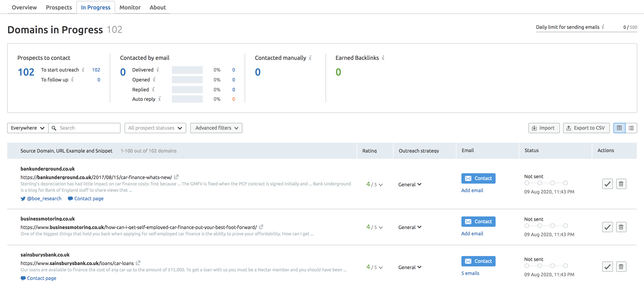644x288 pixels.
Task: Open the All prospect statuses dropdown
Action: tap(155, 128)
